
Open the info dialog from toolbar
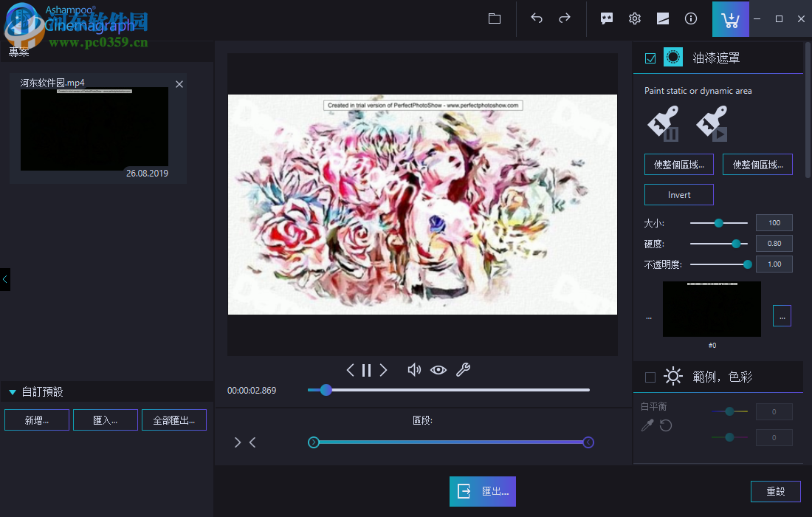click(691, 18)
